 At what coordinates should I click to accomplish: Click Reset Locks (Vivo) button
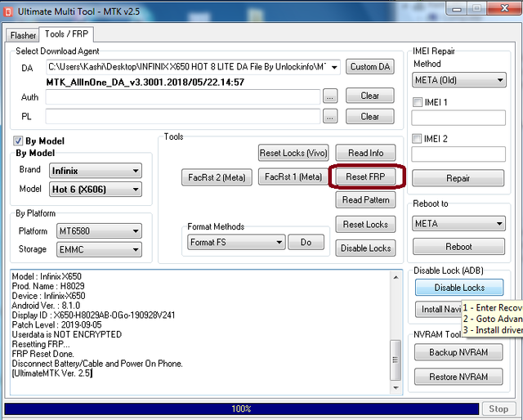293,153
